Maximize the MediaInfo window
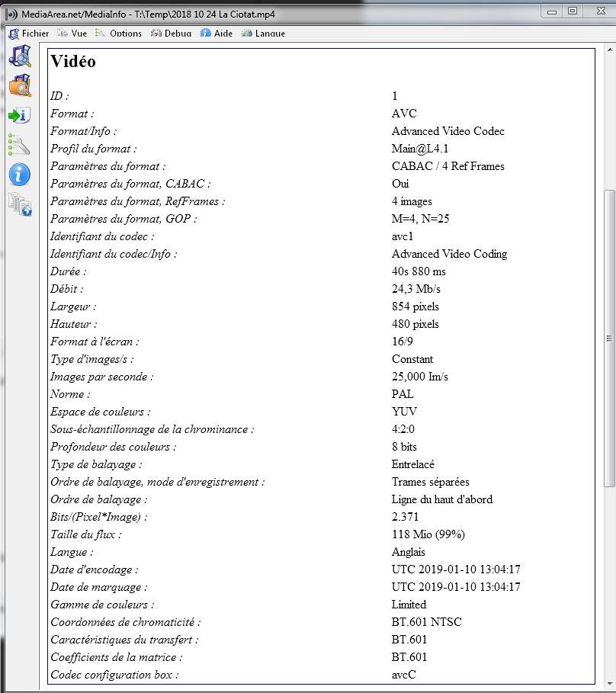616x693 pixels. [573, 11]
